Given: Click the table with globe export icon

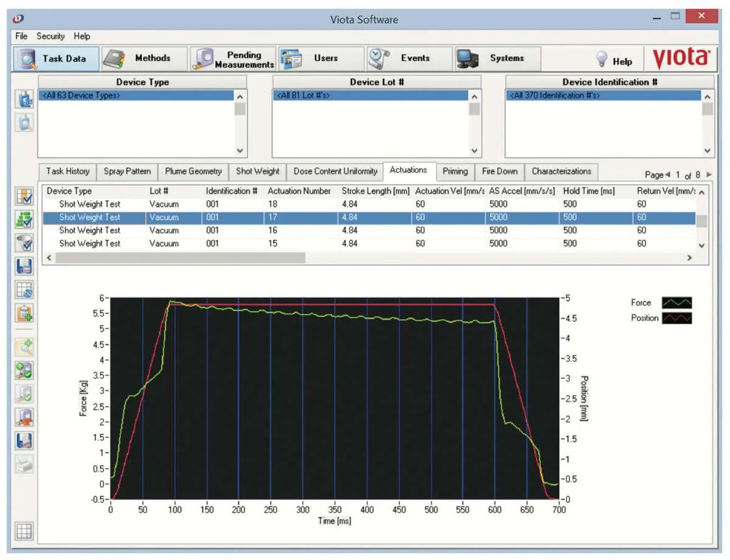Looking at the screenshot, I should tap(24, 289).
